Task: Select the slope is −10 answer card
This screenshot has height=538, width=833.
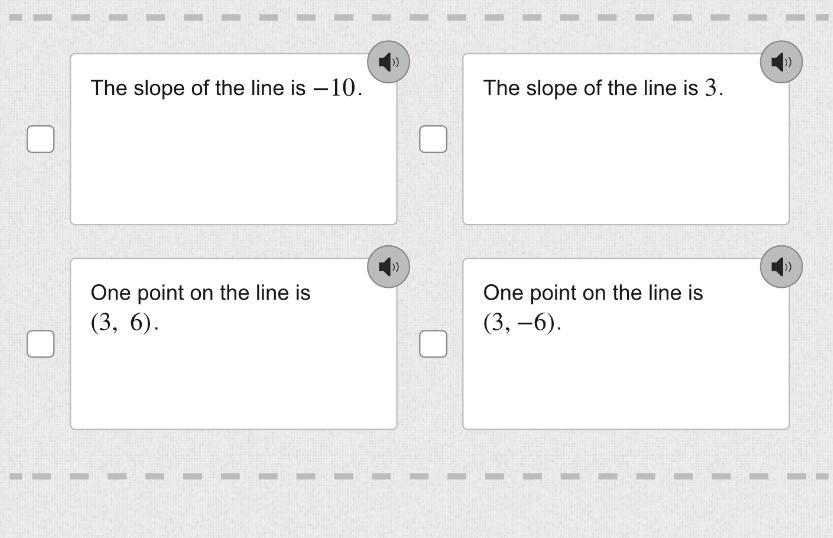Action: 233,160
